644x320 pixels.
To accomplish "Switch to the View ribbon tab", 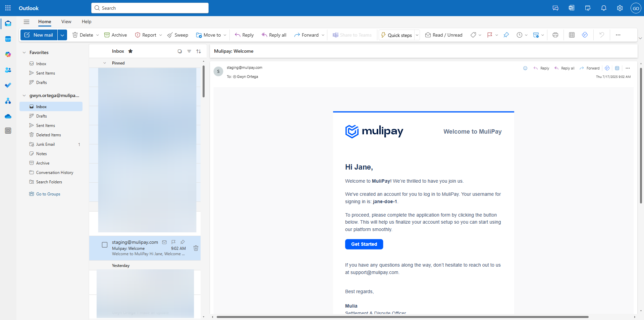I will pos(66,21).
